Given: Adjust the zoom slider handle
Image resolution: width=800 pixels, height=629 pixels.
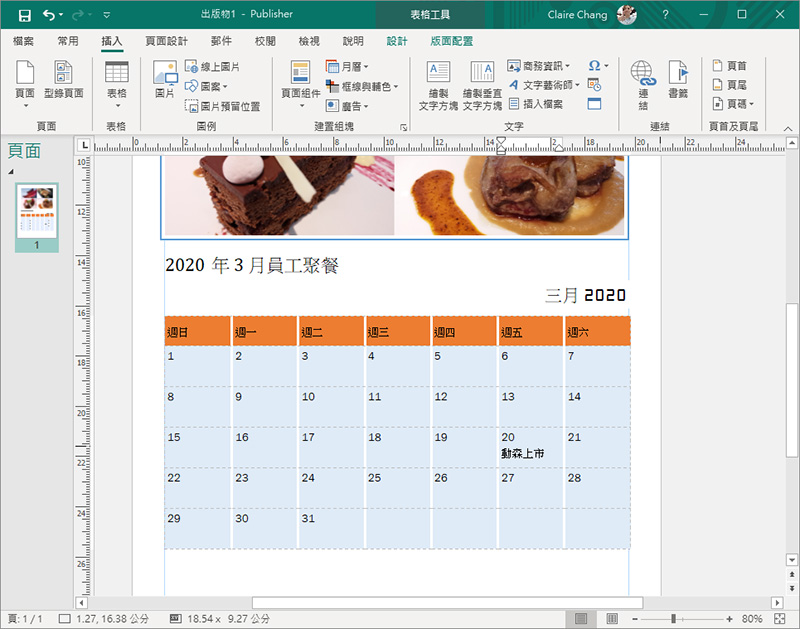Looking at the screenshot, I should pyautogui.click(x=673, y=619).
